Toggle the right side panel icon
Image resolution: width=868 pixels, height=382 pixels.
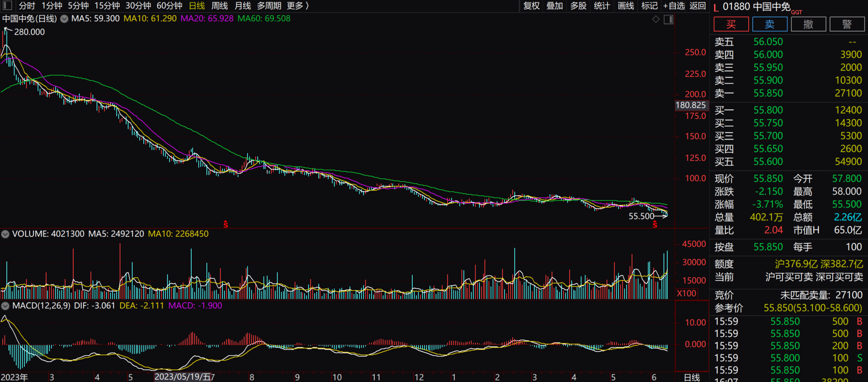[x=669, y=19]
